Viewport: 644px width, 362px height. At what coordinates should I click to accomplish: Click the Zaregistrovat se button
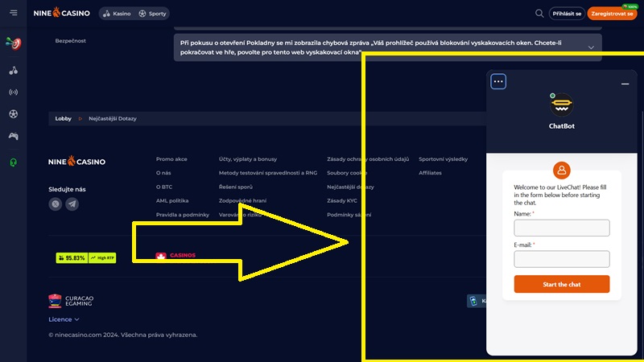click(x=613, y=14)
